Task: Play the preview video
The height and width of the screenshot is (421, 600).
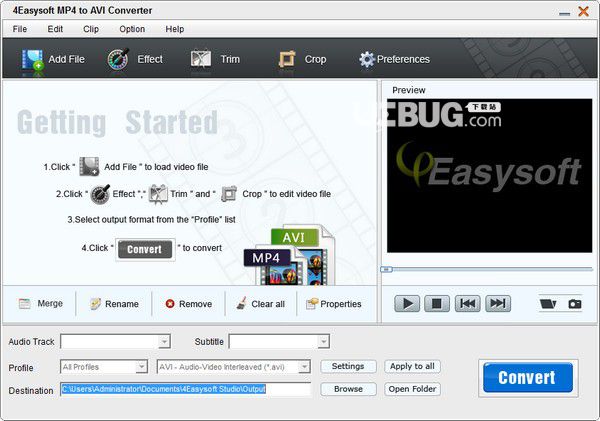Action: pos(407,304)
